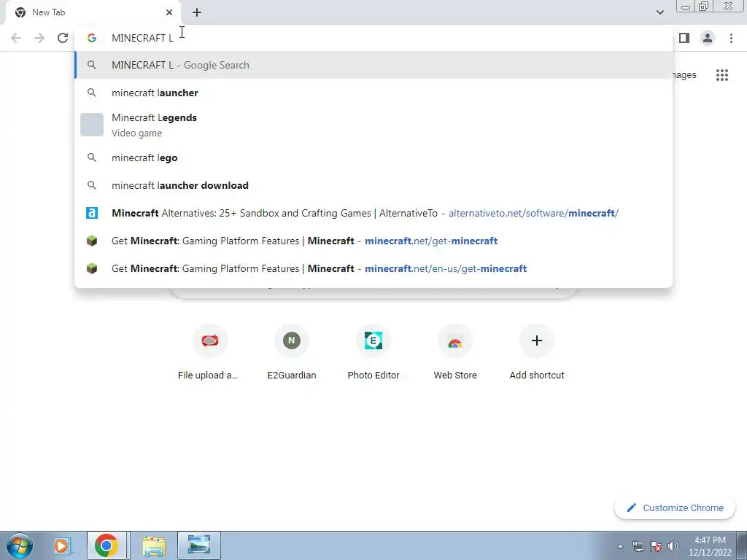Screen dimensions: 747x560
Task: Open the Windows Start menu
Action: coord(20,545)
